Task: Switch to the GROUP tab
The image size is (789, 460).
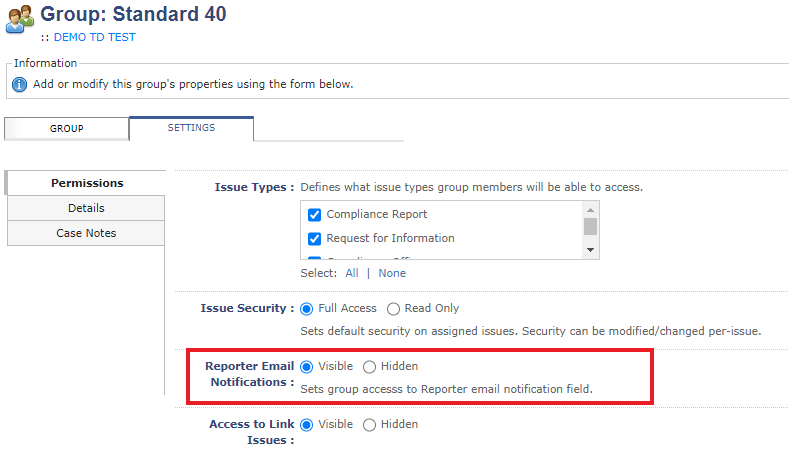Action: (66, 129)
